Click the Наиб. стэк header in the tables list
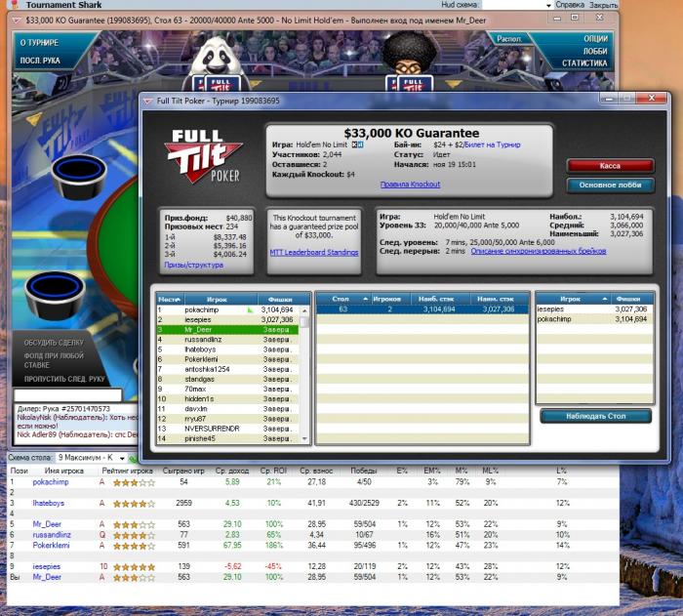This screenshot has width=683, height=616. tap(441, 299)
